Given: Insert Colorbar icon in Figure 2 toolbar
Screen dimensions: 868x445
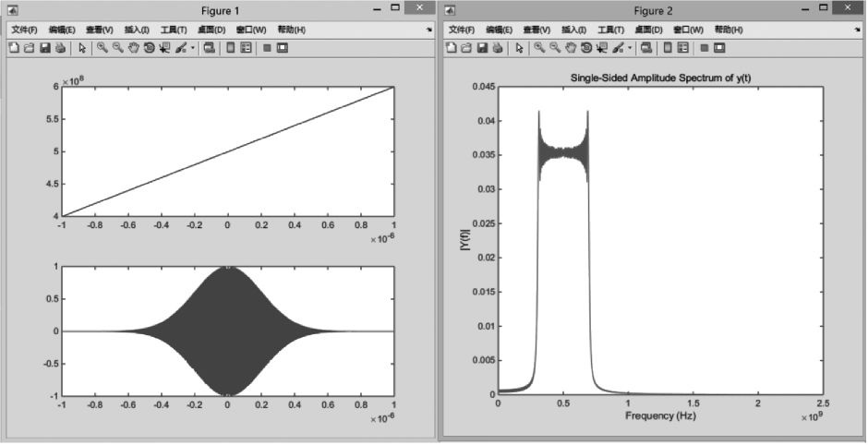Looking at the screenshot, I should (668, 48).
